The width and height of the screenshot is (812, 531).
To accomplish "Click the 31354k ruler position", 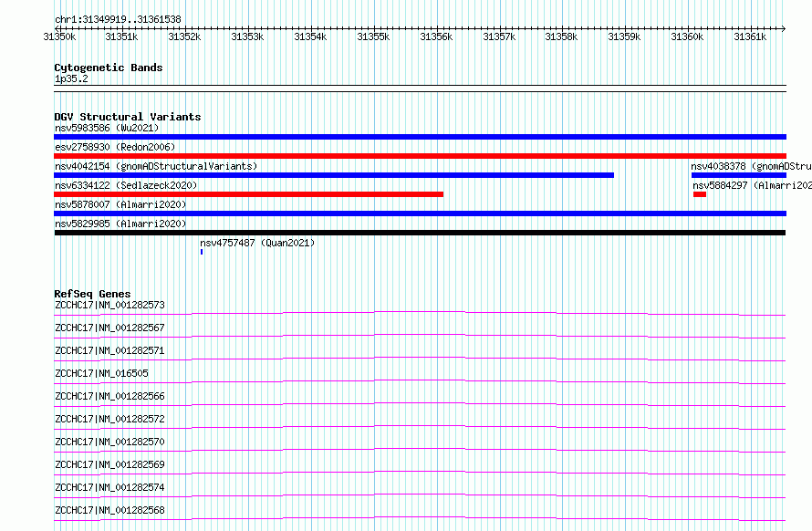I will (x=310, y=36).
